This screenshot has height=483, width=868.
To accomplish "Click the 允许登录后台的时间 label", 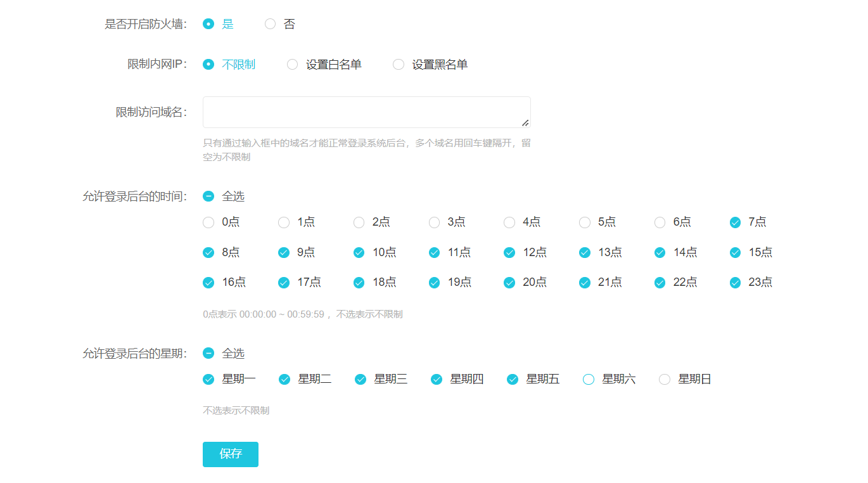I will (135, 196).
